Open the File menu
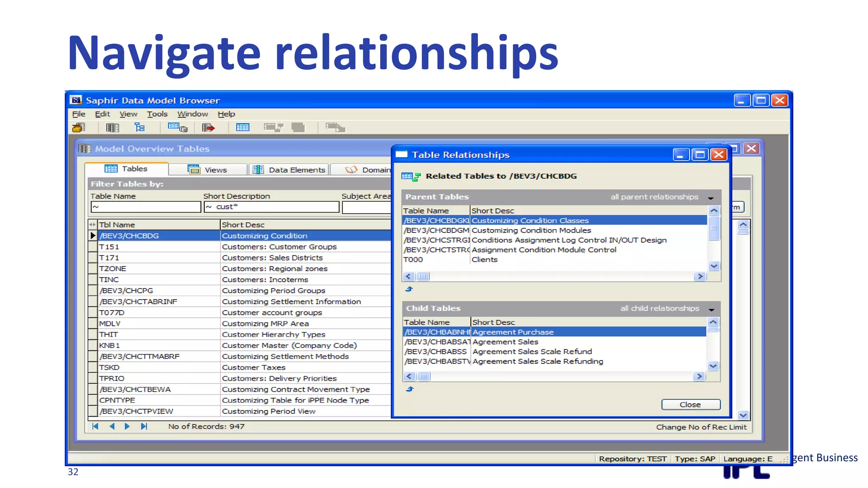This screenshot has height=488, width=868. [x=79, y=114]
